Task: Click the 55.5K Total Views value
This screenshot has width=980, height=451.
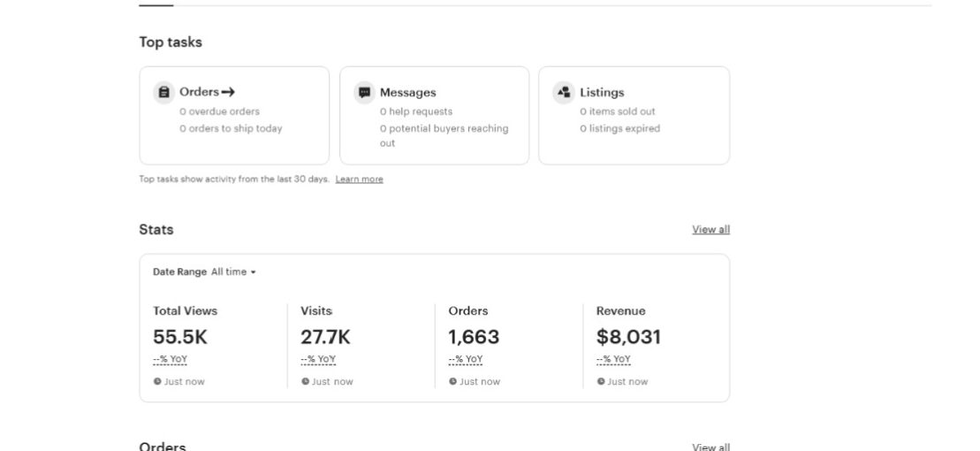Action: (180, 337)
